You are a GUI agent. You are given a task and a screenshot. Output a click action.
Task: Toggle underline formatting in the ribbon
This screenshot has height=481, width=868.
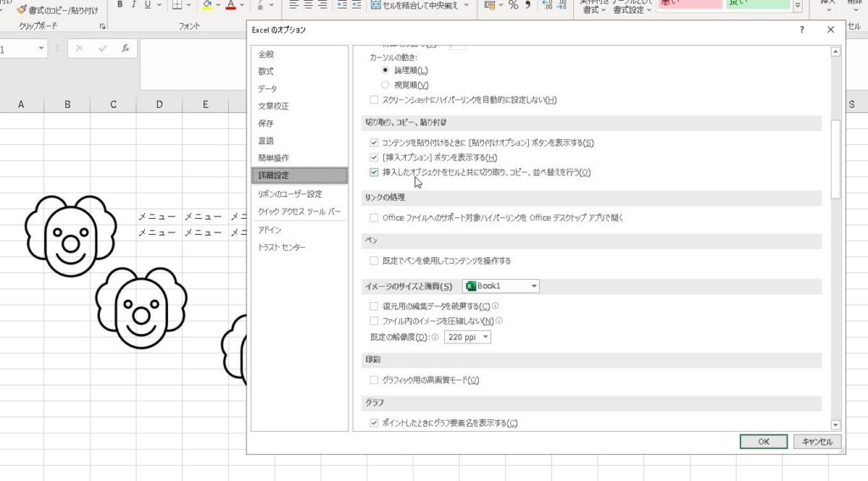point(148,4)
